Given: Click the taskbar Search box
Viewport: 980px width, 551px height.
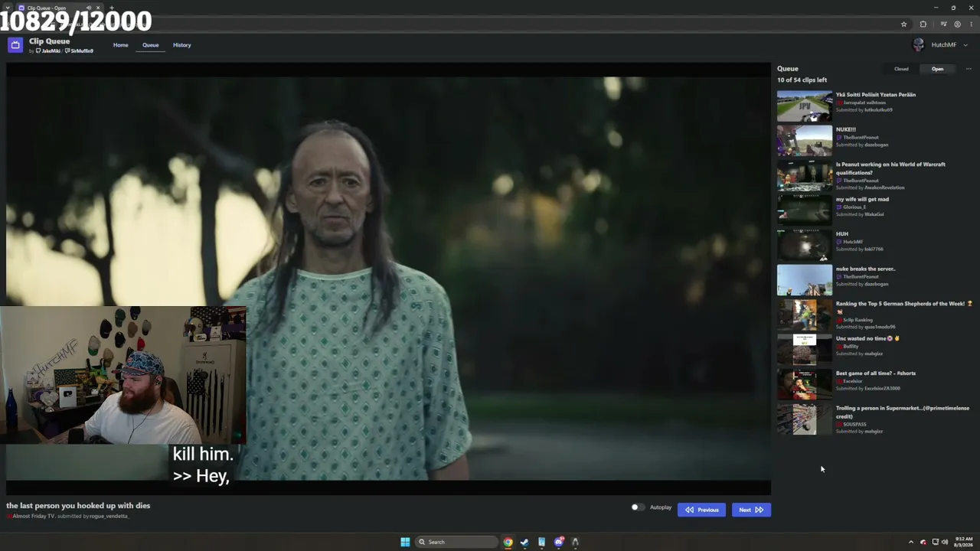Looking at the screenshot, I should click(x=457, y=542).
